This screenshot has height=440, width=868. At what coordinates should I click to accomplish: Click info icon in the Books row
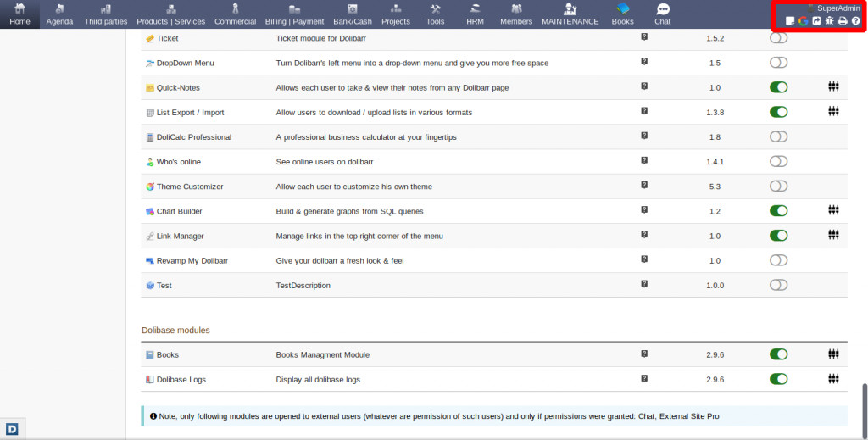pos(644,354)
